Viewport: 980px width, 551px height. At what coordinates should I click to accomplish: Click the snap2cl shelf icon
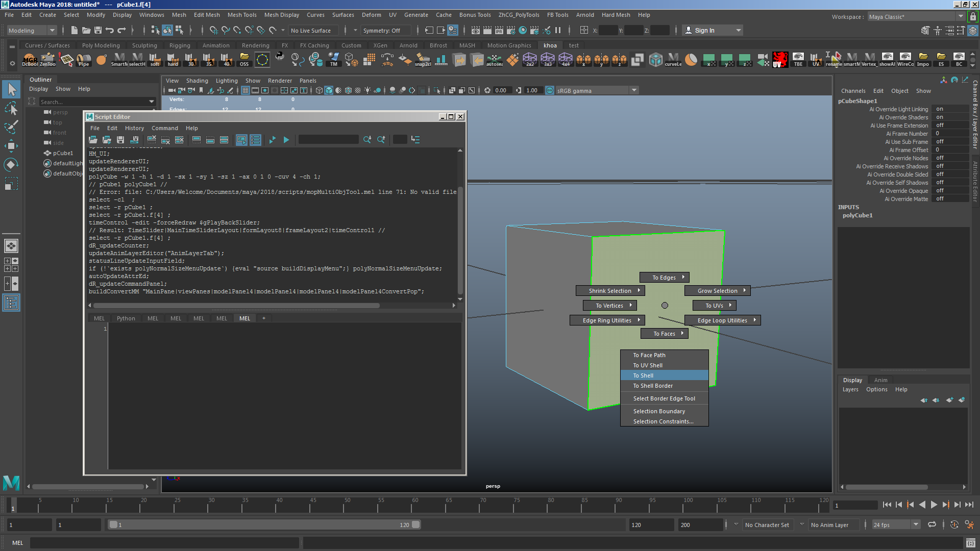pos(424,60)
